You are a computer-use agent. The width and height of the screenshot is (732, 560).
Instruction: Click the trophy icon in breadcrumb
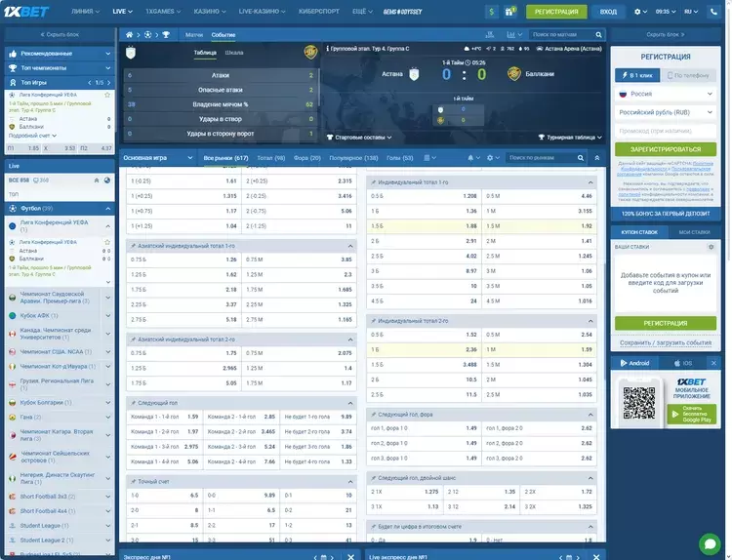(x=166, y=34)
